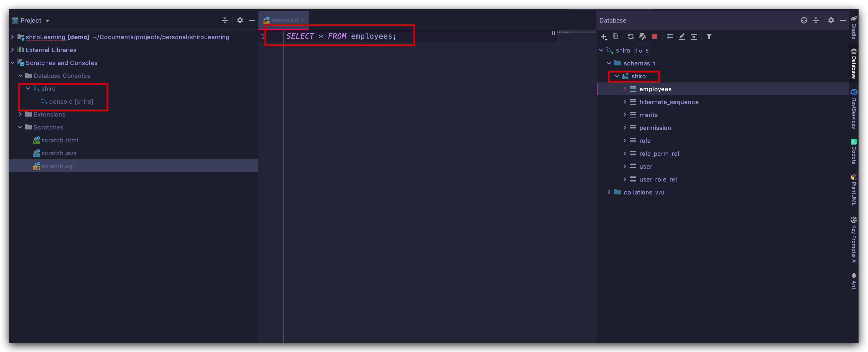
Task: Select console [shiro] in Project tree
Action: click(71, 101)
